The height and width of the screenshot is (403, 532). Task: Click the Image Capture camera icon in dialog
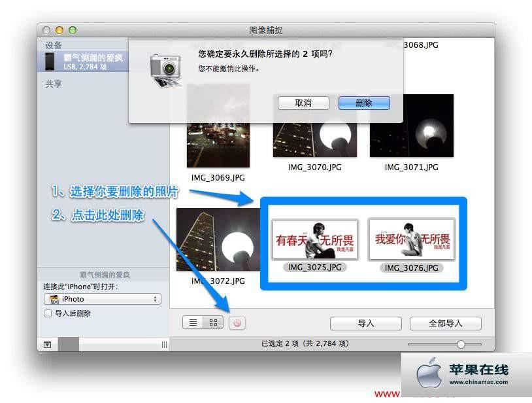click(165, 70)
